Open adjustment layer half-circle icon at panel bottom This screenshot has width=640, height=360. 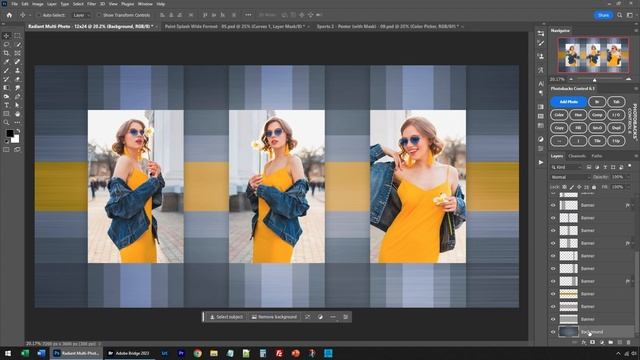602,342
